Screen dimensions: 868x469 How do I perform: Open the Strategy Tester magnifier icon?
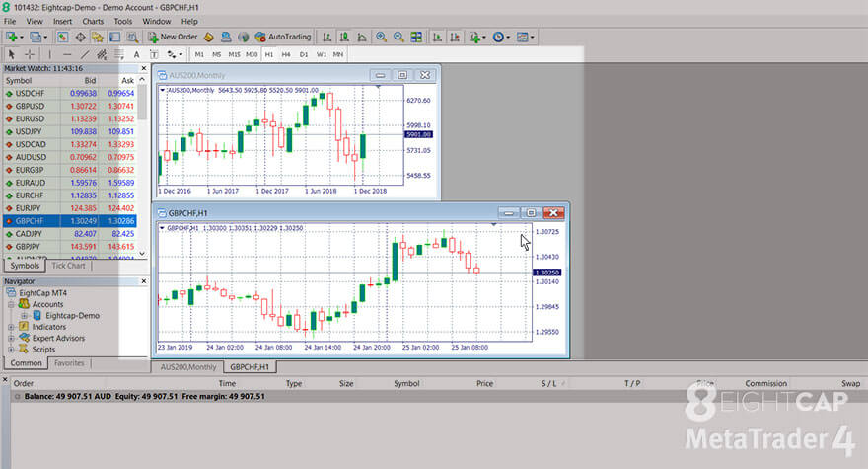pyautogui.click(x=132, y=38)
